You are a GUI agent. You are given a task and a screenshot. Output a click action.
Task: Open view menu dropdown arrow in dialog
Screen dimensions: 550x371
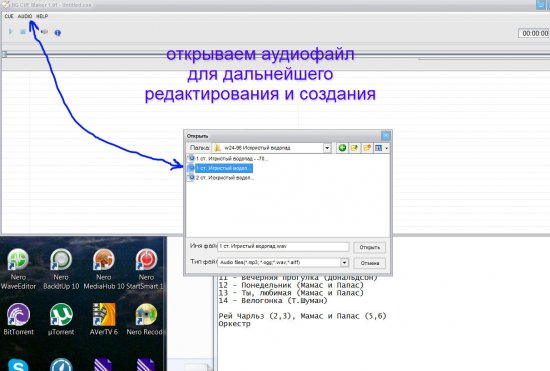387,148
